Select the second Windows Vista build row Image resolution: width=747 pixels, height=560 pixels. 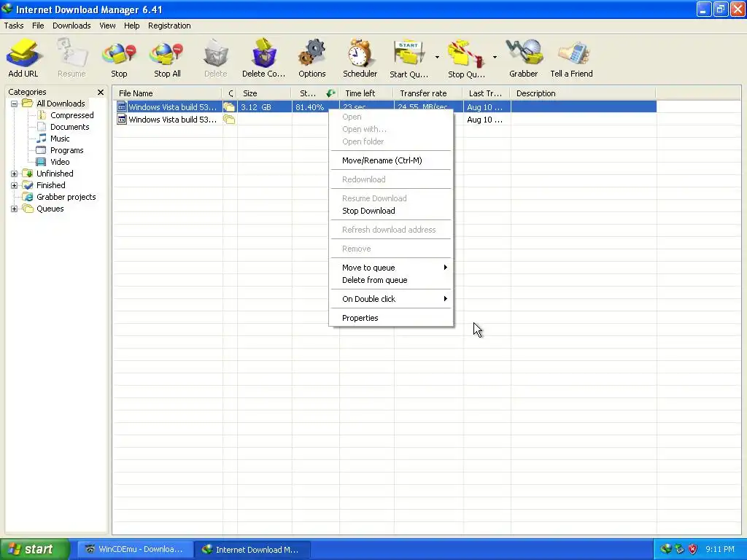[x=385, y=120]
